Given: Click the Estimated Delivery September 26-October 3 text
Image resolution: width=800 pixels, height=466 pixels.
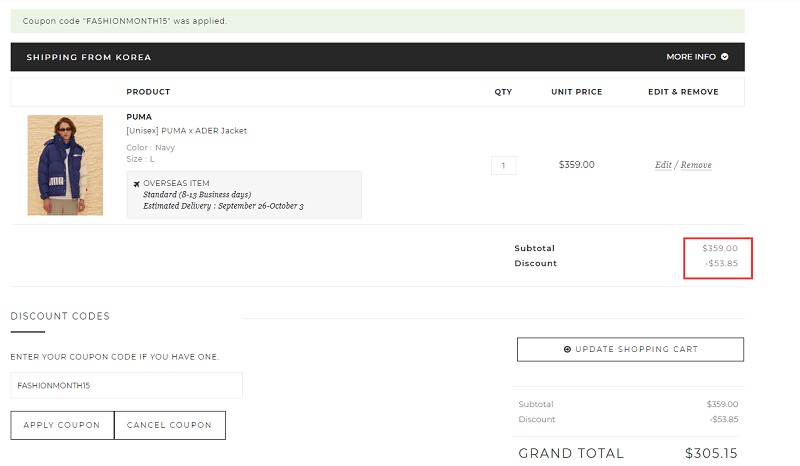Looking at the screenshot, I should 223,206.
